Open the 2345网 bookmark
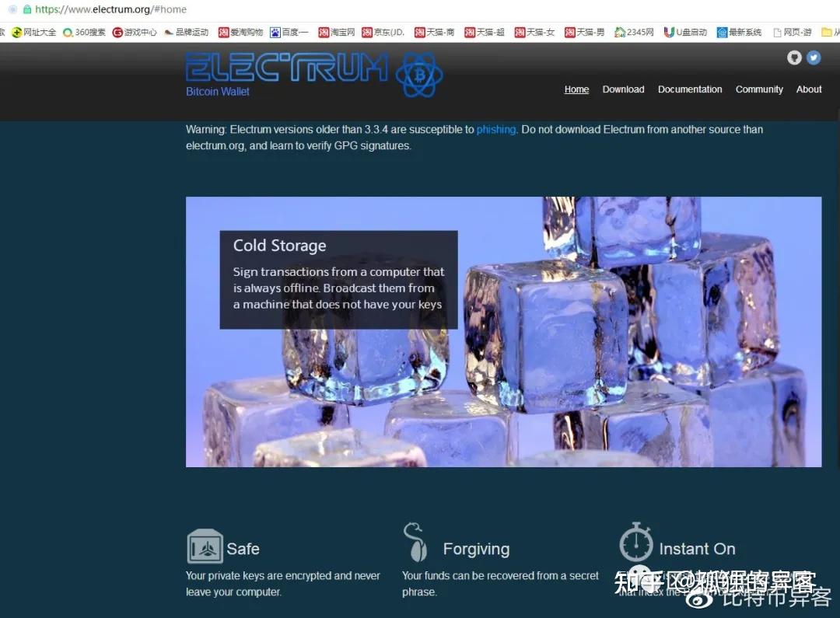The height and width of the screenshot is (618, 840). (x=634, y=32)
